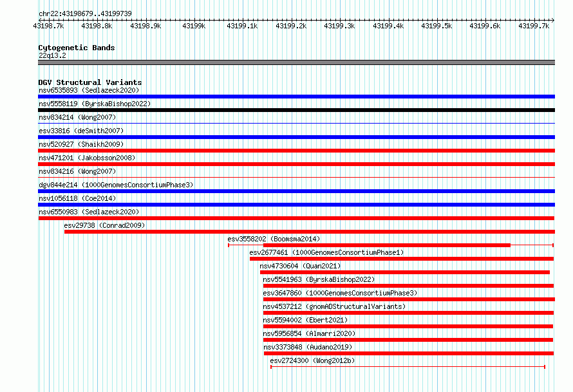The width and height of the screenshot is (573, 392).
Task: Open variant nsv6550983 (Sedlazeck2020) label
Action: click(x=89, y=212)
